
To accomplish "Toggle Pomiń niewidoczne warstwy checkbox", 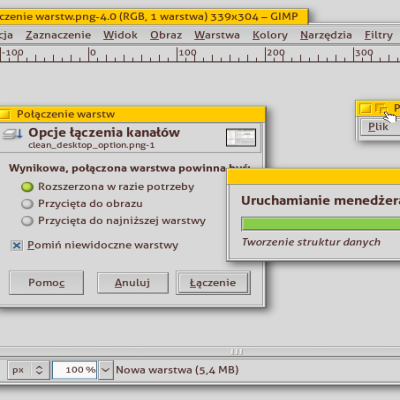I will coord(17,246).
